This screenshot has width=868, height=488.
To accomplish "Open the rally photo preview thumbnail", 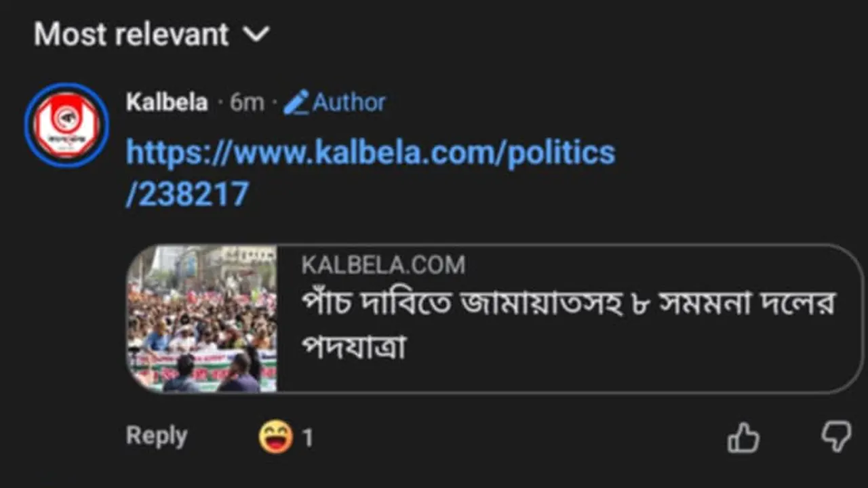I will [x=202, y=319].
